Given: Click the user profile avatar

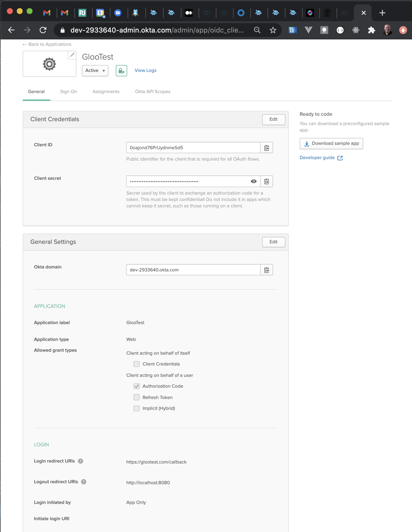Looking at the screenshot, I should [x=387, y=30].
